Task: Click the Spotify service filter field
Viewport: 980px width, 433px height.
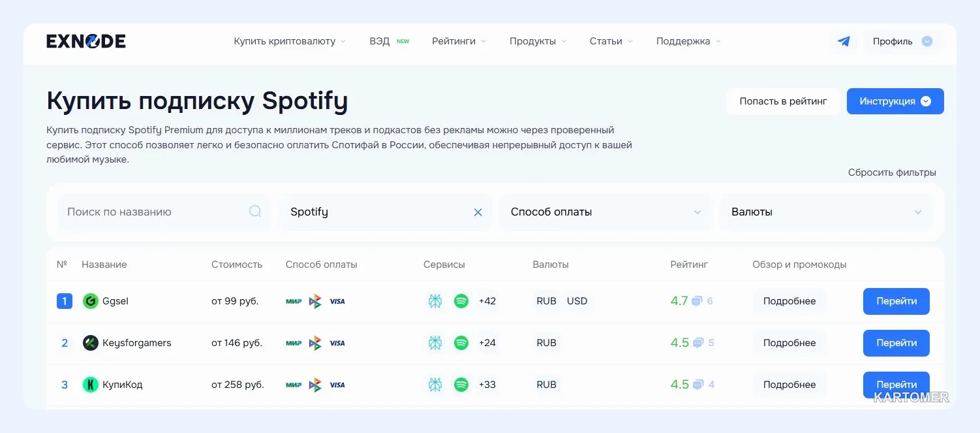Action: tap(385, 212)
